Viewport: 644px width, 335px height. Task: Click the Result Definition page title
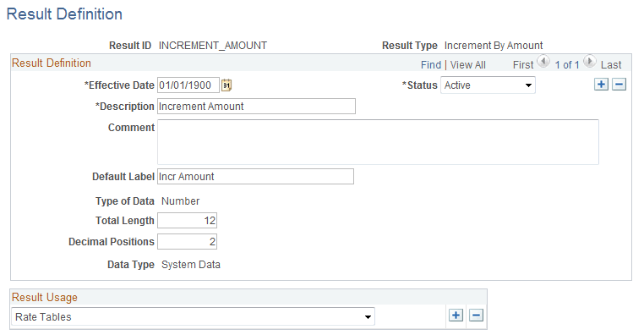[64, 14]
